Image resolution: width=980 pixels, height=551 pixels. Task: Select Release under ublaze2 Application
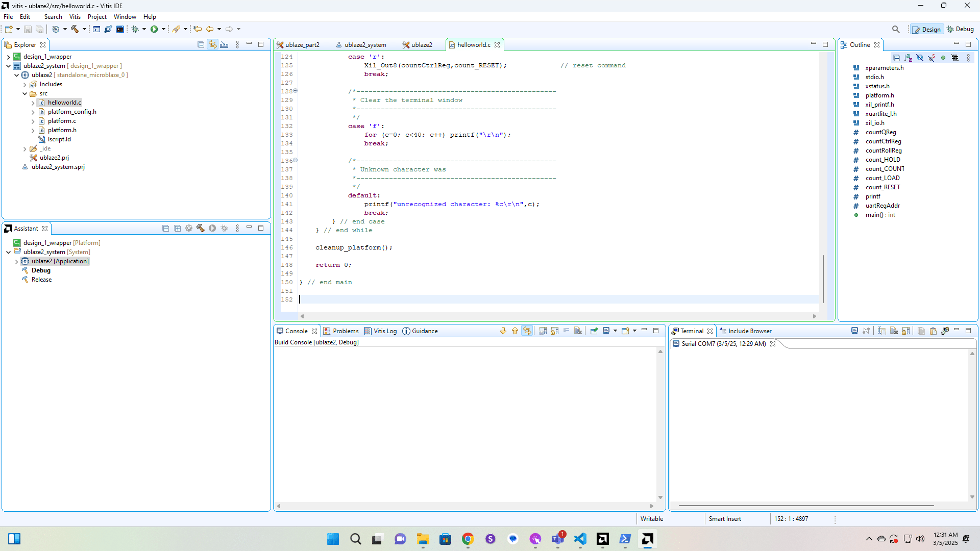41,280
